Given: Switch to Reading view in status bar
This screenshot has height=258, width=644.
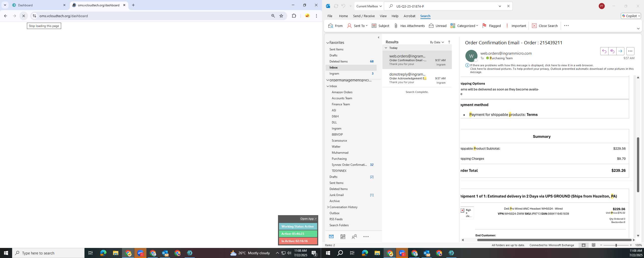Looking at the screenshot, I should 593,245.
